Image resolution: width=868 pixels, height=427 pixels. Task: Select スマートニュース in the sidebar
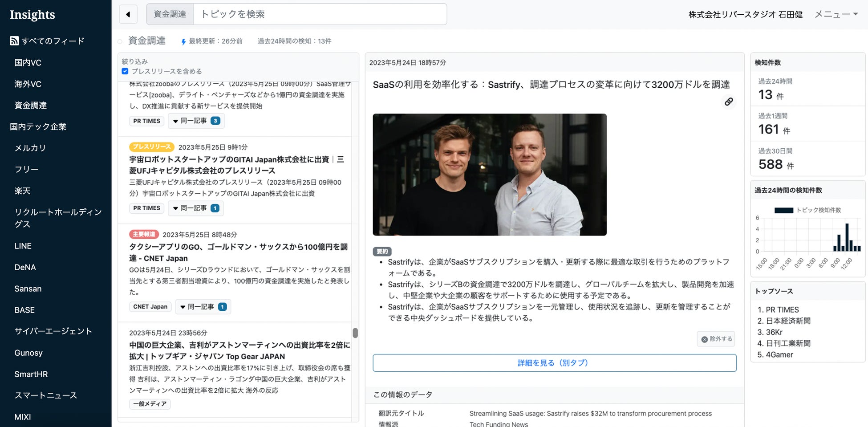46,395
